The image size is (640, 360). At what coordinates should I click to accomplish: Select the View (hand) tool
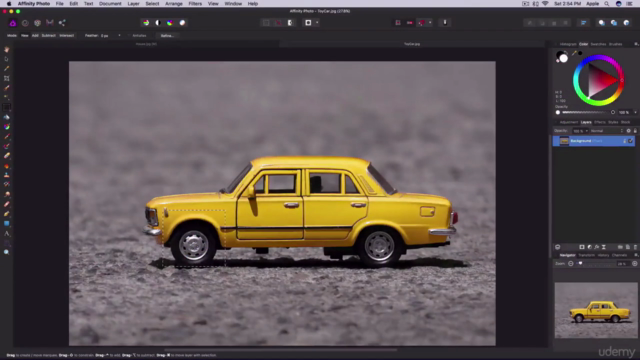pos(7,49)
